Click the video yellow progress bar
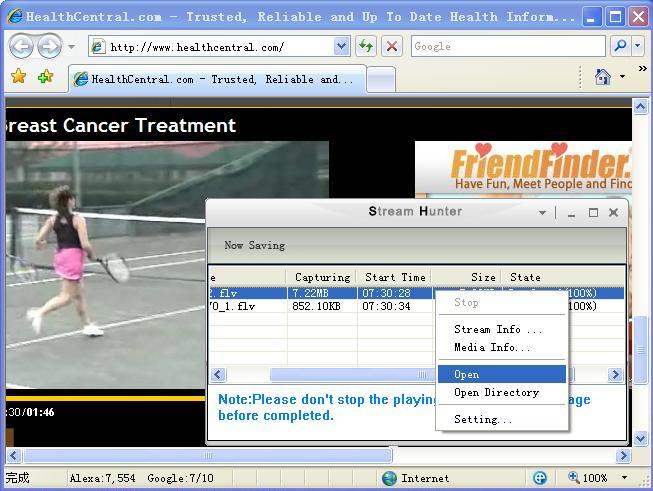653x491 pixels. click(105, 398)
